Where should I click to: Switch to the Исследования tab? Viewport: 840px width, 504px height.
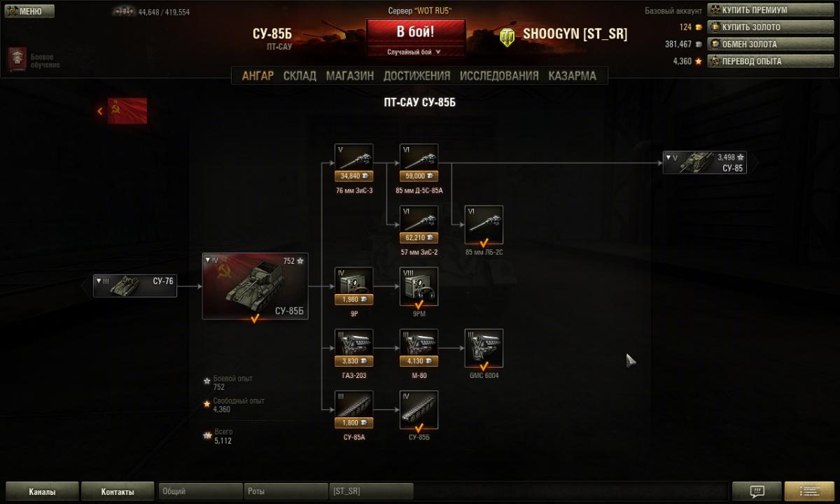coord(499,76)
